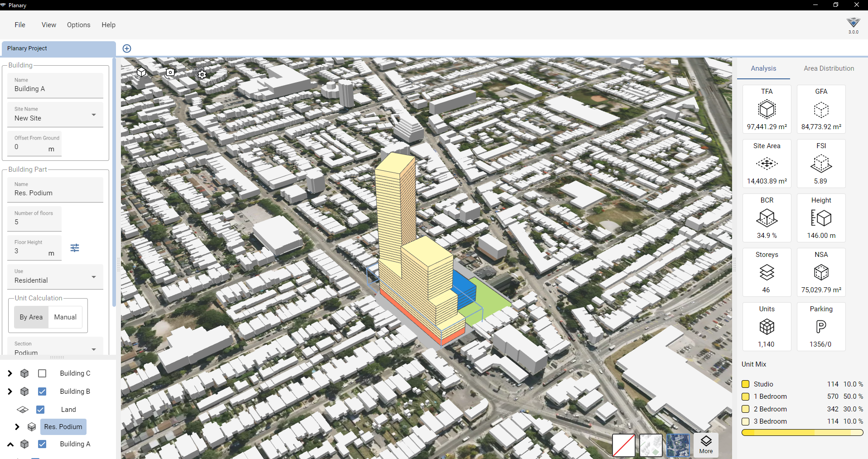Viewport: 868px width, 459px height.
Task: Select the light 3D map basemap thumbnail
Action: coord(651,445)
